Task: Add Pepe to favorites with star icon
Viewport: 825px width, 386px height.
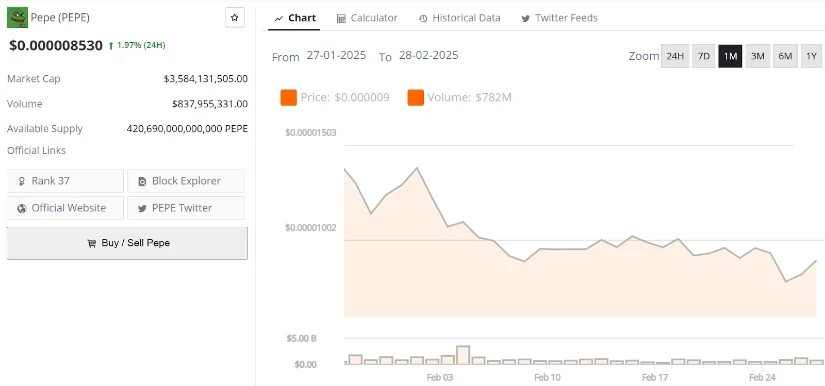Action: click(235, 17)
